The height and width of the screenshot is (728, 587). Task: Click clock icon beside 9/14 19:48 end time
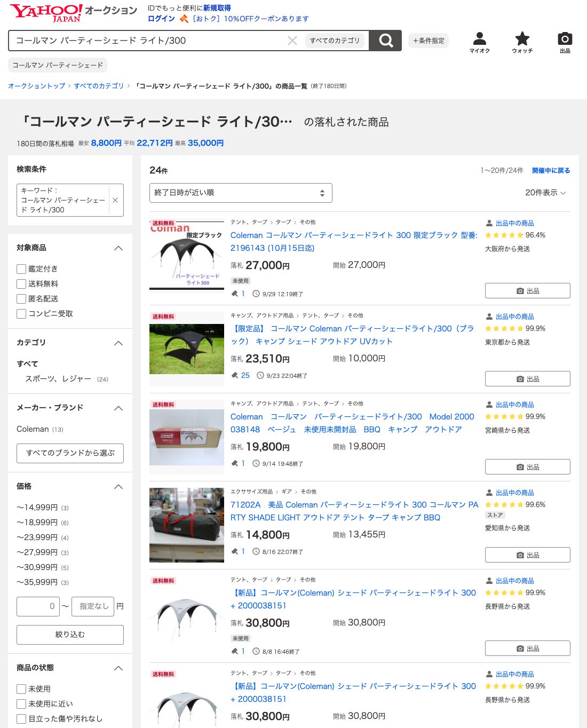(x=256, y=463)
